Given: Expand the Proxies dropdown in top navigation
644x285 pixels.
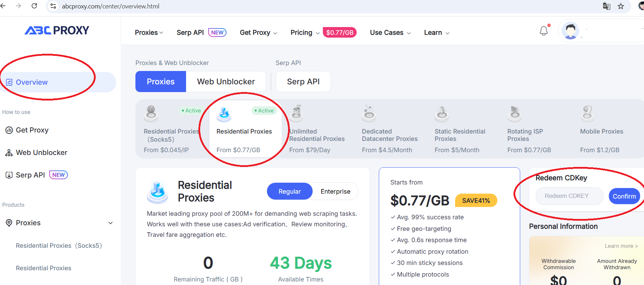Looking at the screenshot, I should [x=149, y=33].
